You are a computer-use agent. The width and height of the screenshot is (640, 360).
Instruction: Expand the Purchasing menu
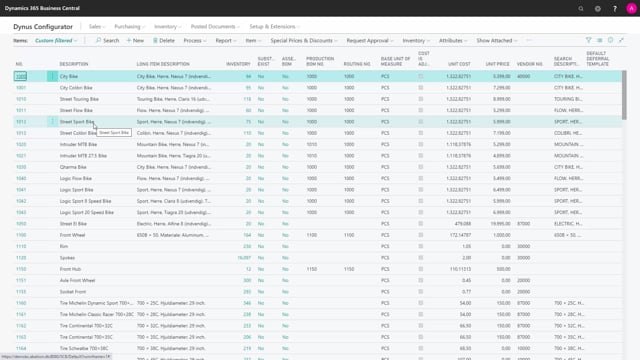coord(129,27)
